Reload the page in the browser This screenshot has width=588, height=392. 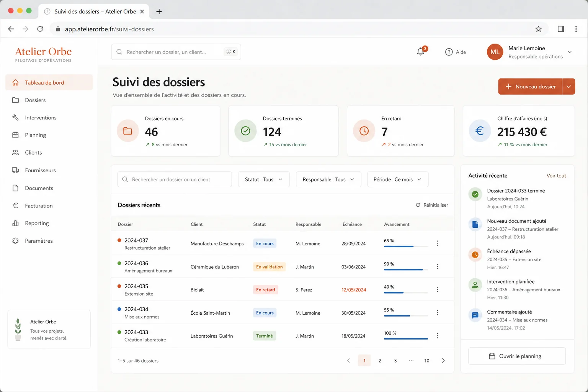click(x=40, y=29)
